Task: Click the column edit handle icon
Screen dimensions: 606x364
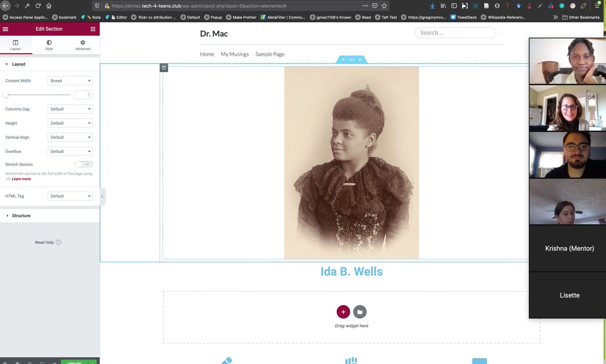Action: pyautogui.click(x=164, y=68)
